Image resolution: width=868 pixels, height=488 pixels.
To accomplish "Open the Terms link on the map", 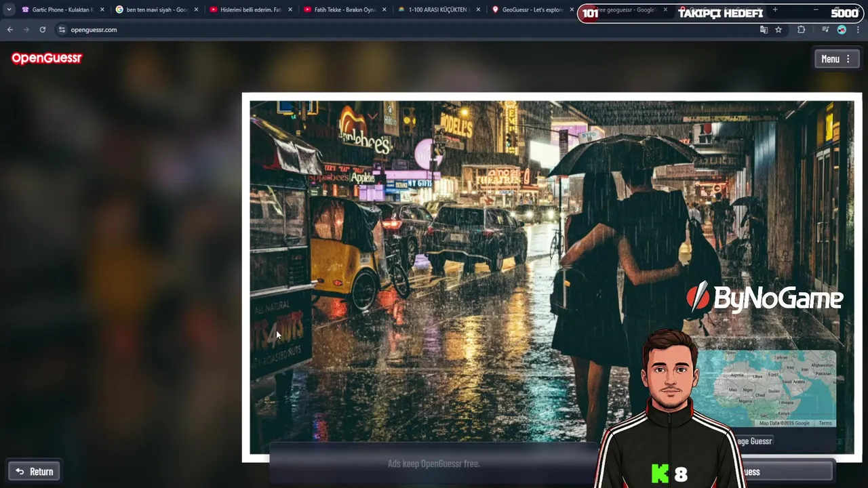I will coord(825,423).
